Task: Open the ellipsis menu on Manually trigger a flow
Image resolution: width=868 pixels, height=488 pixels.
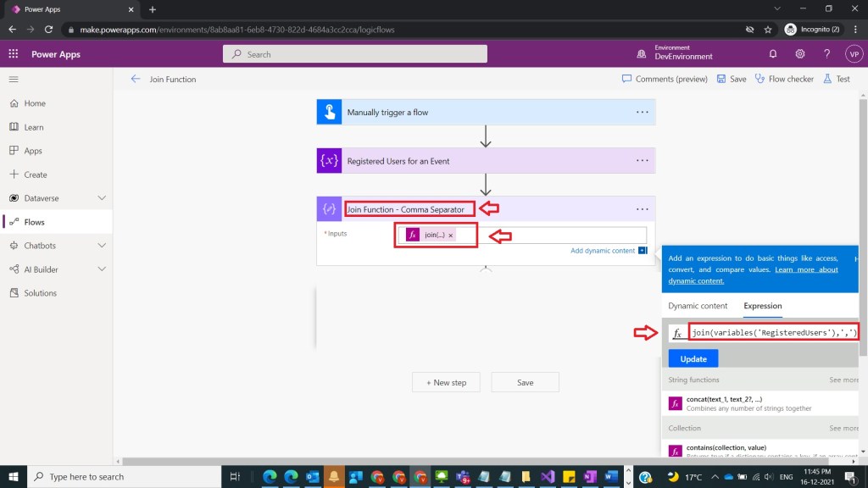Action: pyautogui.click(x=642, y=111)
